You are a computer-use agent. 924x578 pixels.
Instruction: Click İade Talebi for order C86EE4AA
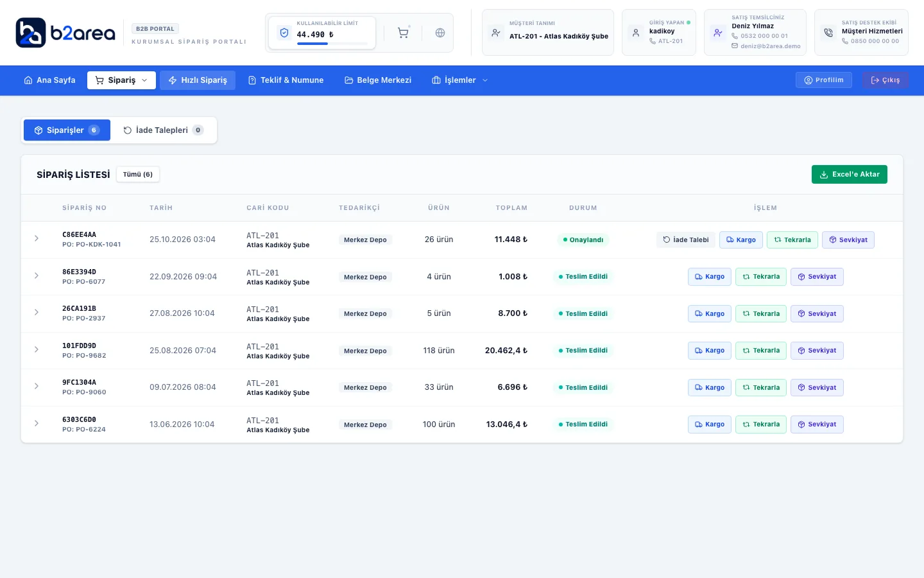coord(686,240)
